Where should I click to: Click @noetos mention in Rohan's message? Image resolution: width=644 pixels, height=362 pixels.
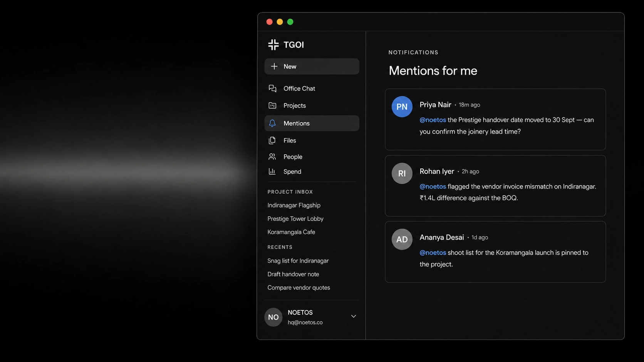(x=433, y=186)
